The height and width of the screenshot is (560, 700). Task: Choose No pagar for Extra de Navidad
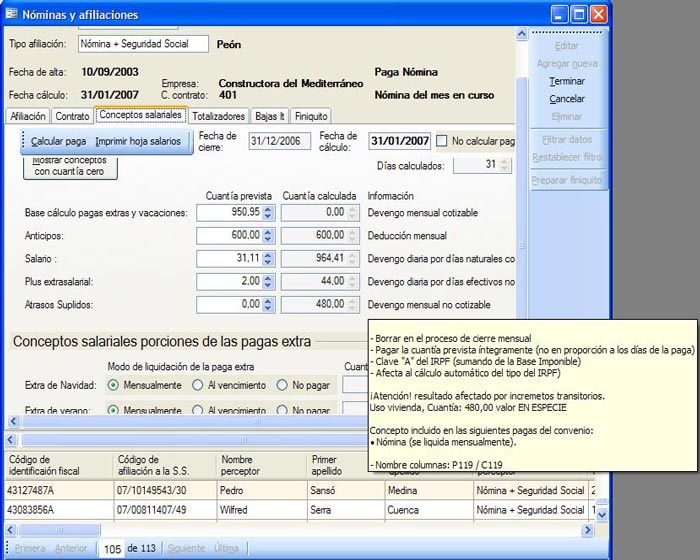pyautogui.click(x=283, y=385)
